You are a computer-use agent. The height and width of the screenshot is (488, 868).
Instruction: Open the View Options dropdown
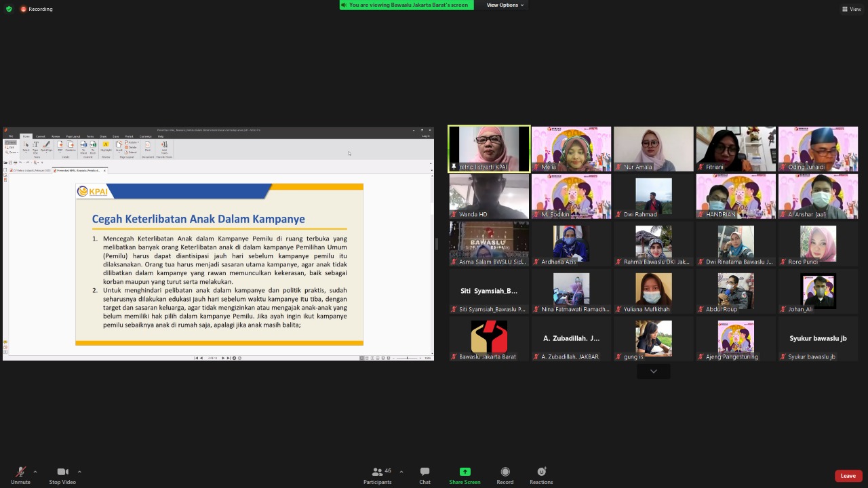click(505, 5)
